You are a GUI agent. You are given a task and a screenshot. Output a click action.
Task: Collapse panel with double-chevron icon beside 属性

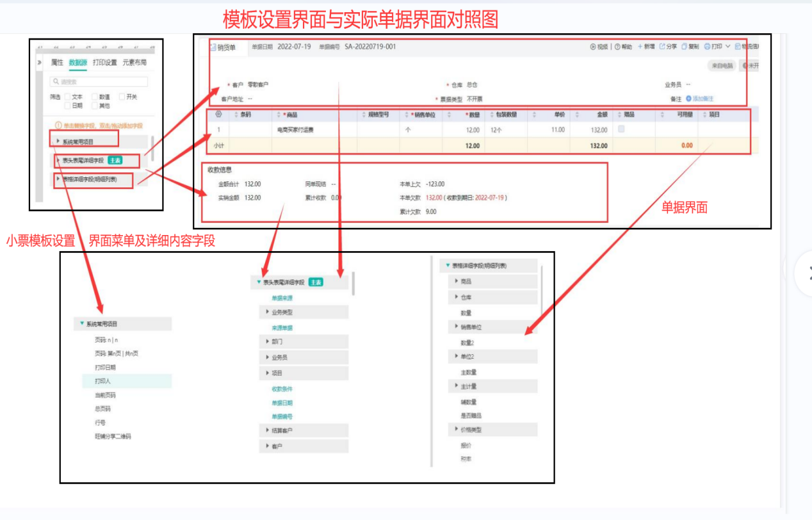40,63
